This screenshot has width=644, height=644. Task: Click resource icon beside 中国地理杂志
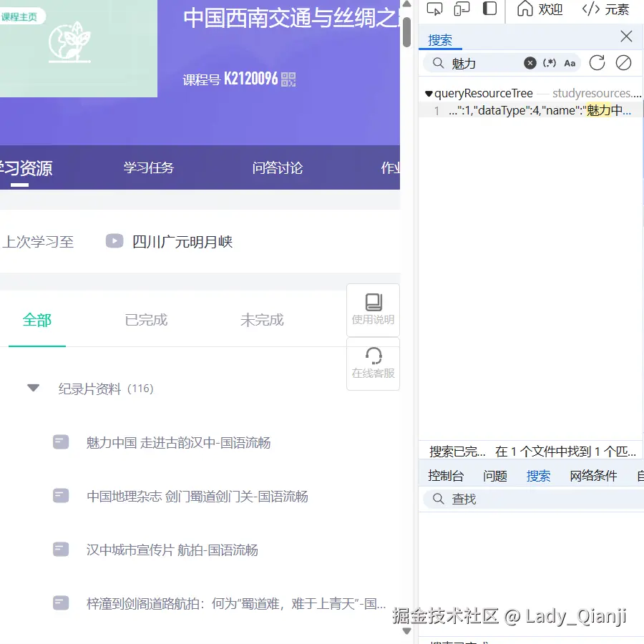61,495
